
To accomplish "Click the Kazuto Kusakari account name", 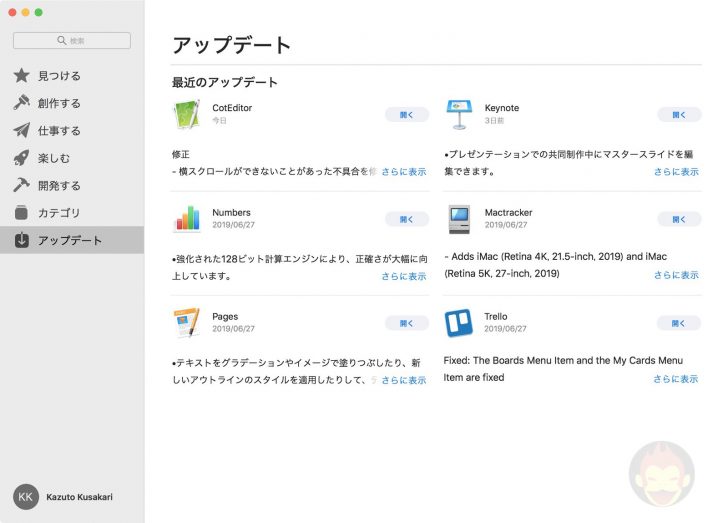I will coord(79,497).
